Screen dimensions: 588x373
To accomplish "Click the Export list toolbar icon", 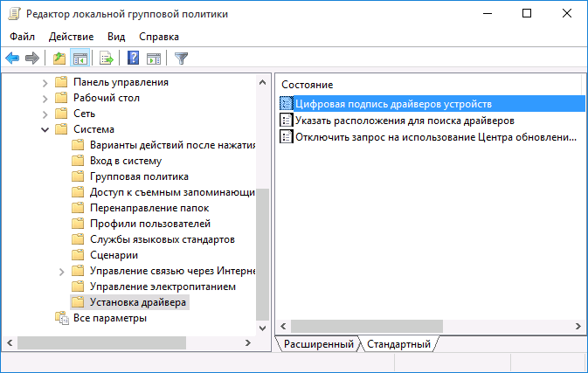I will tap(107, 59).
